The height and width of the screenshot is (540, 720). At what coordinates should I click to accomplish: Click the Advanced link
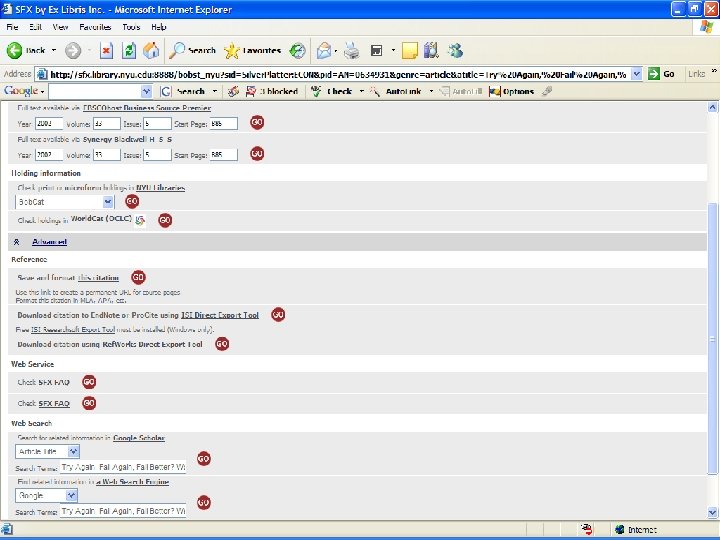49,242
